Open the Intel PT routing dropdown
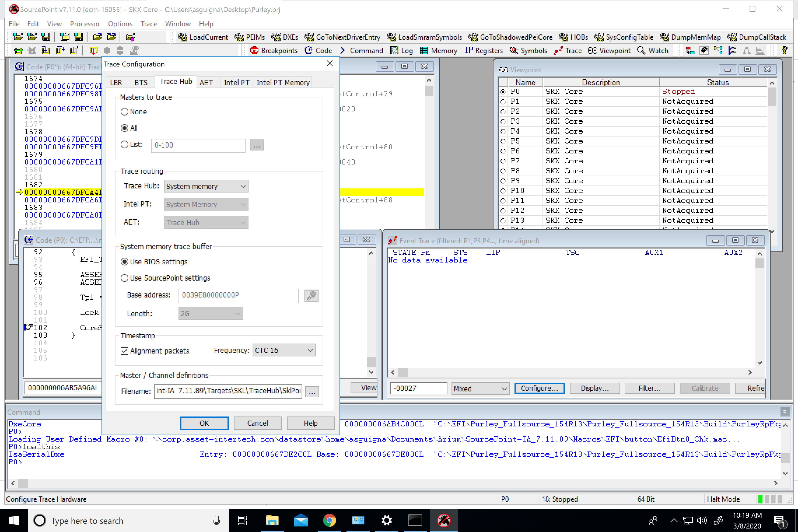This screenshot has height=532, width=798. pos(206,204)
